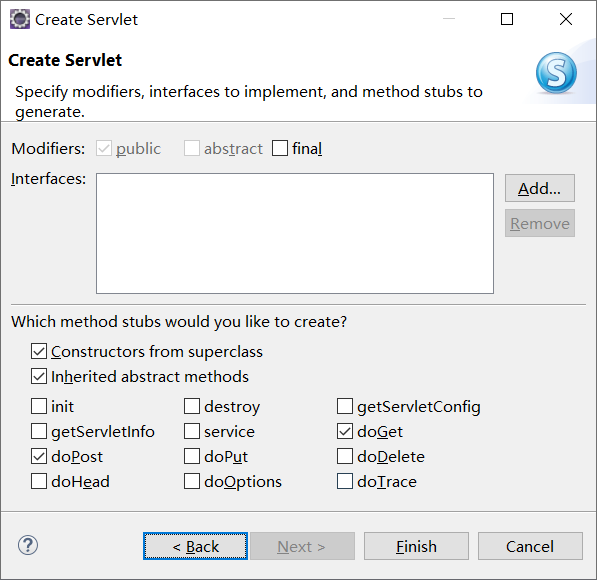Click the help question mark icon
This screenshot has width=597, height=580.
[x=28, y=545]
